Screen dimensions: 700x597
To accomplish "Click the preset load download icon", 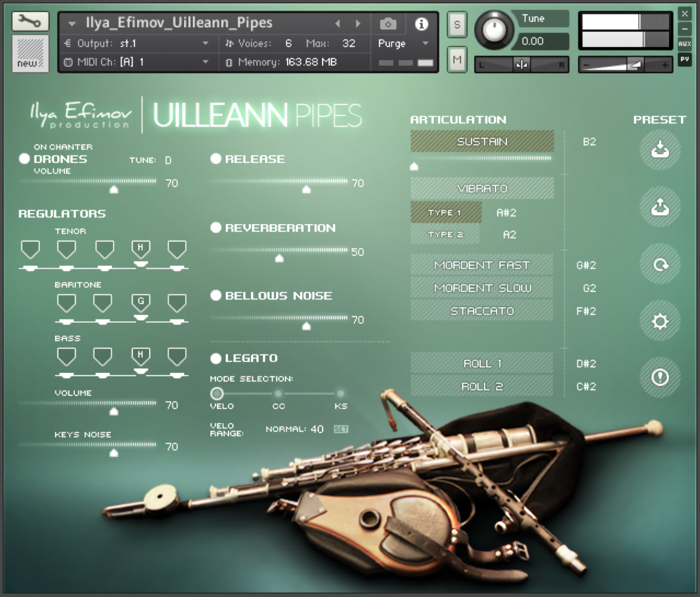I will (x=660, y=150).
